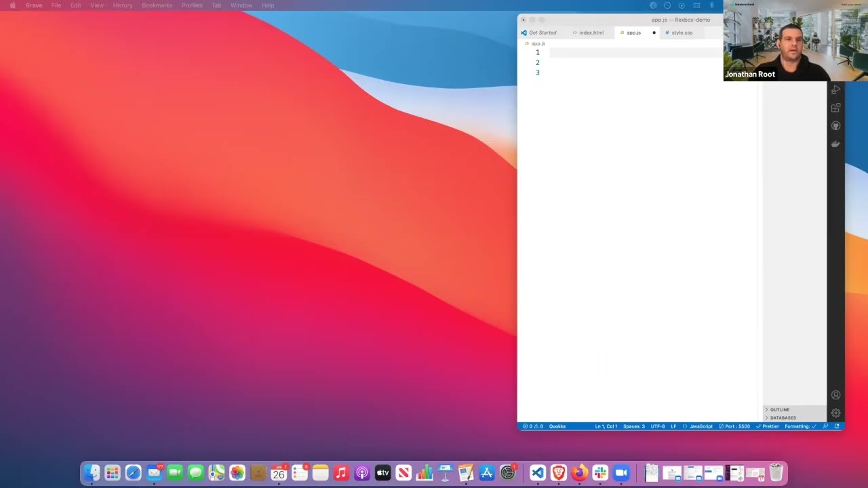868x488 pixels.
Task: Open the Docker panel in activity bar
Action: pos(836,144)
